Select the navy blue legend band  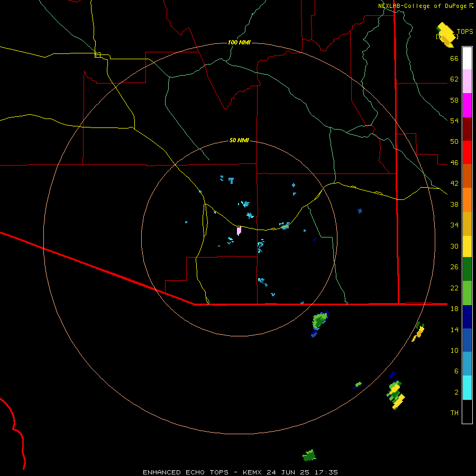[x=467, y=317]
